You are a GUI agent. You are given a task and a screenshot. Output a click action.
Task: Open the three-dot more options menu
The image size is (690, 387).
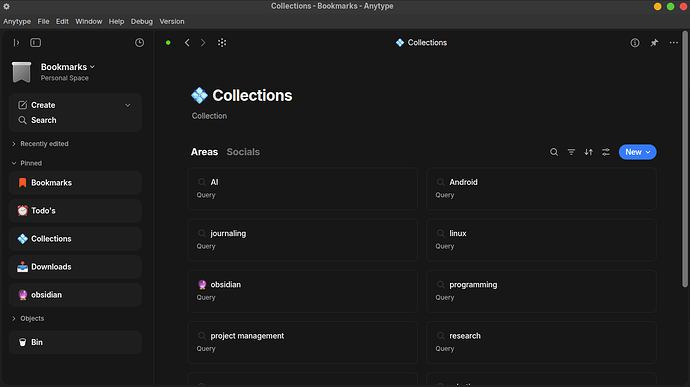[674, 43]
